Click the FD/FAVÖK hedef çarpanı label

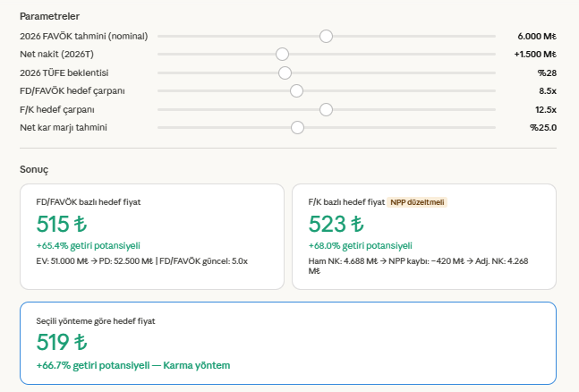click(72, 91)
